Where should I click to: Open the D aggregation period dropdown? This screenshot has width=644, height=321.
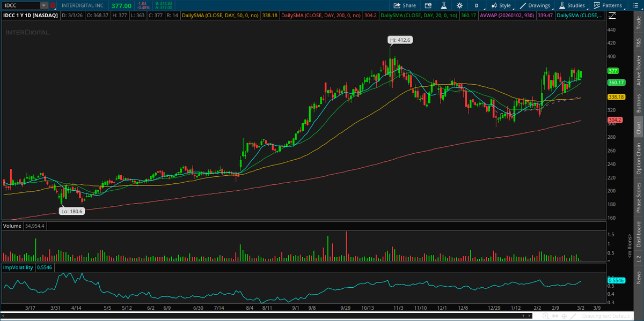[476, 5]
